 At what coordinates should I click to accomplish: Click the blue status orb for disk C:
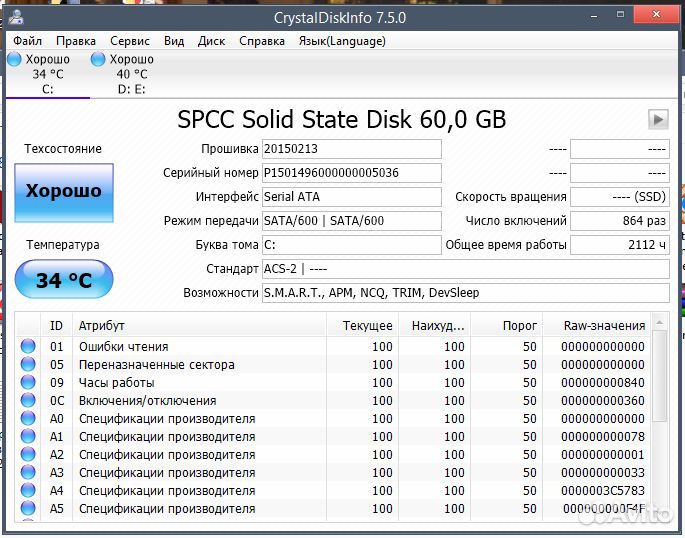coord(14,59)
